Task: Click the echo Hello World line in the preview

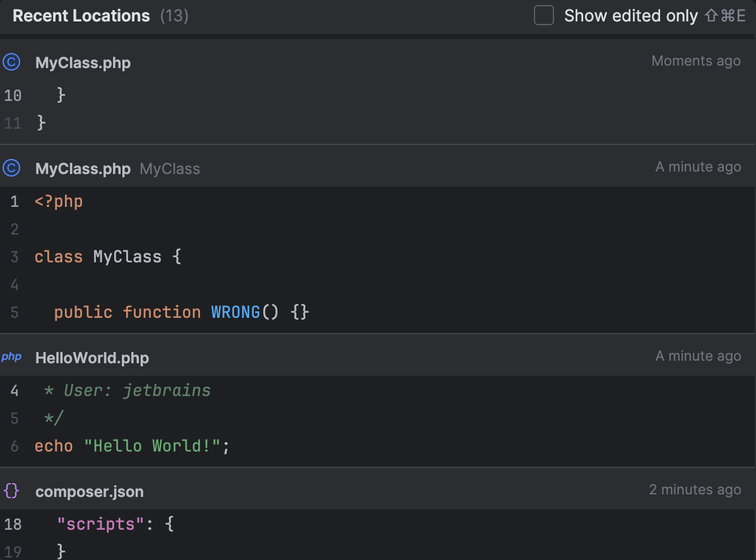Action: (x=131, y=445)
